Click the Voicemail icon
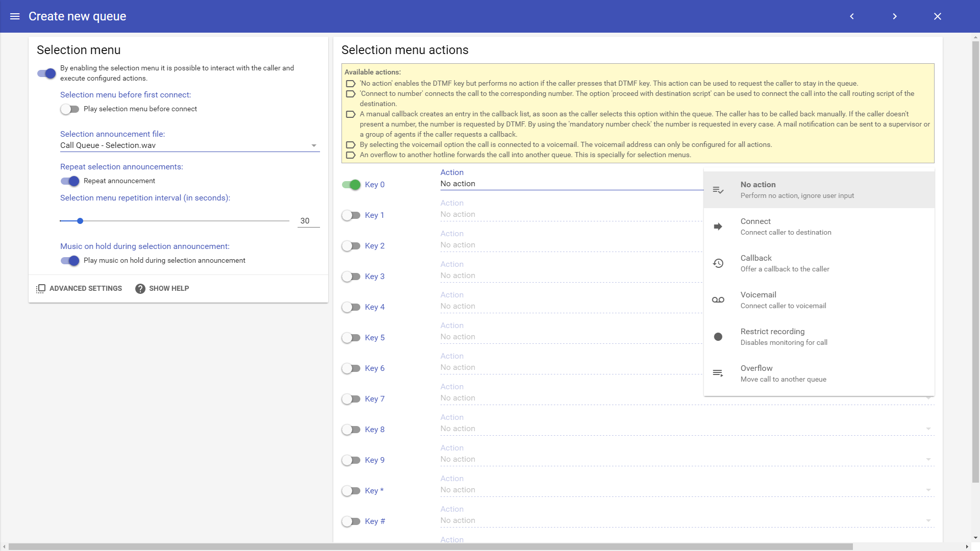Screen dimensions: 980x551 [x=718, y=300]
